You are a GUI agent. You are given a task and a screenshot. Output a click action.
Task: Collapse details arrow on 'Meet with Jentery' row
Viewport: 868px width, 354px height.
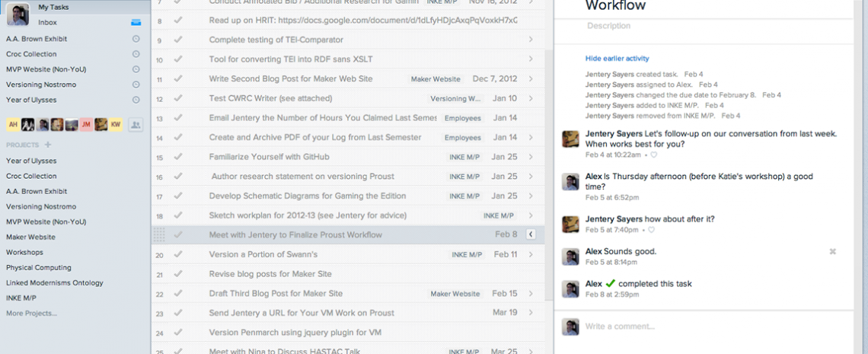coord(531,234)
